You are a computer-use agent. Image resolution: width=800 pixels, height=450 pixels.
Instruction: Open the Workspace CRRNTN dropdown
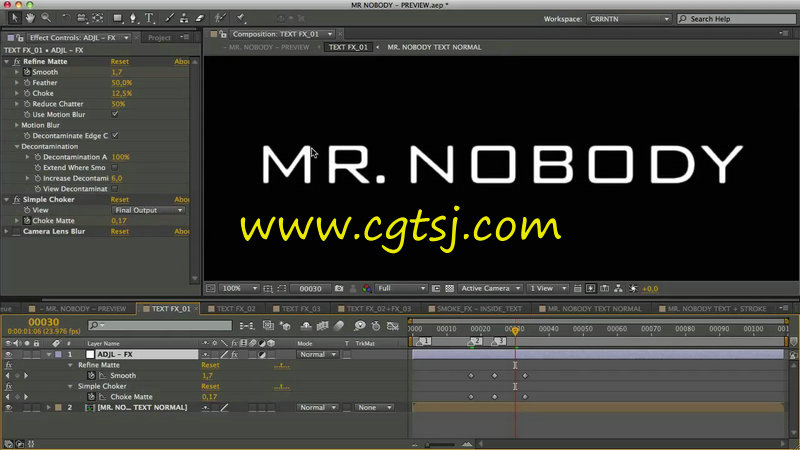629,19
